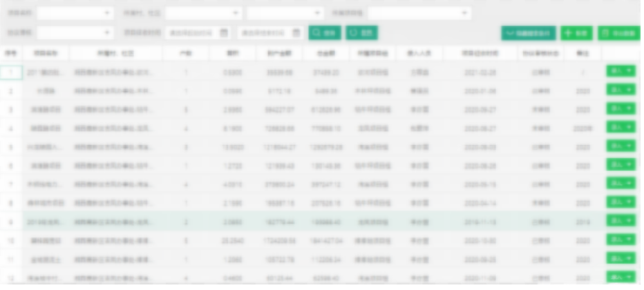644x290 pixels.
Task: Open the green action dropdown for row 3
Action: click(621, 108)
